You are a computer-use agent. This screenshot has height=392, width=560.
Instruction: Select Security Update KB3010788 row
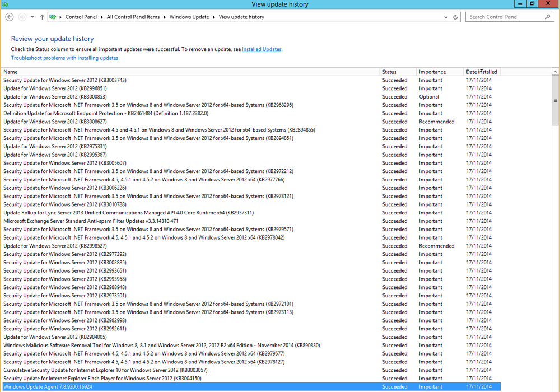coord(251,204)
